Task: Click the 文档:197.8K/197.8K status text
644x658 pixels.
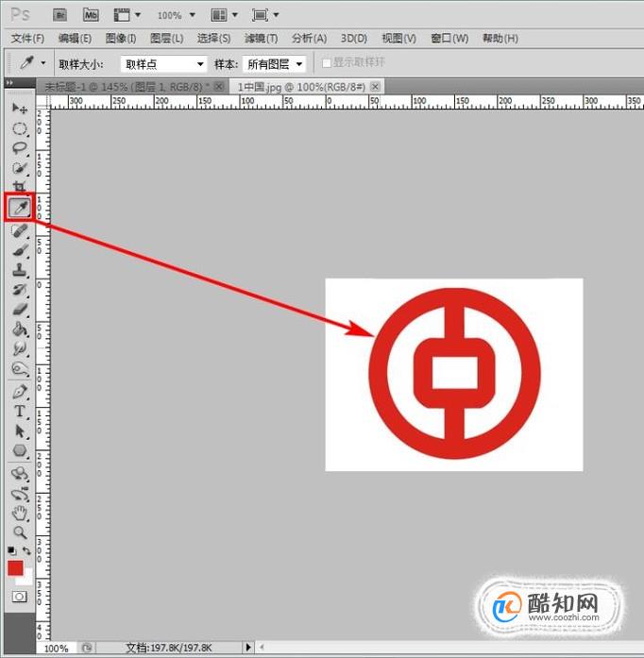Action: pos(169,648)
